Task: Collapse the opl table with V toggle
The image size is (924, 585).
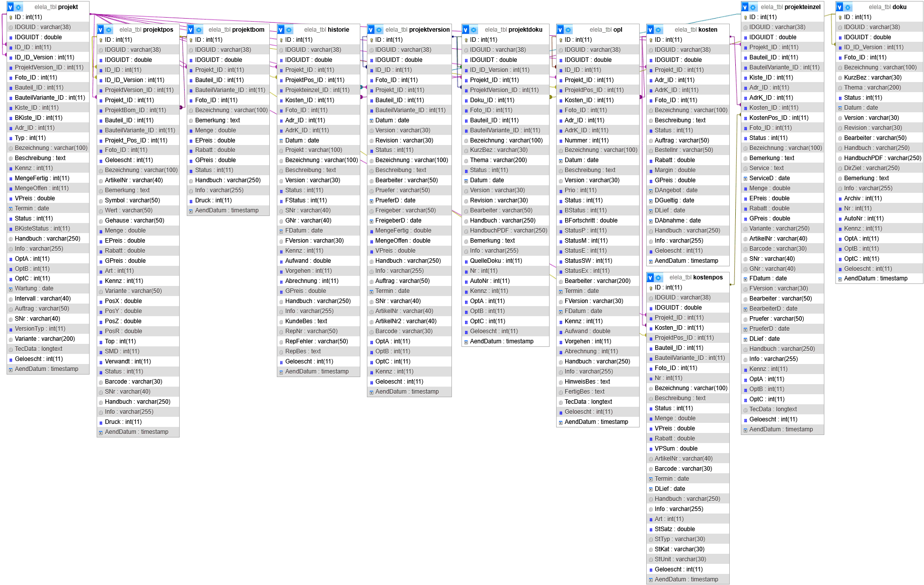Action: click(x=560, y=30)
